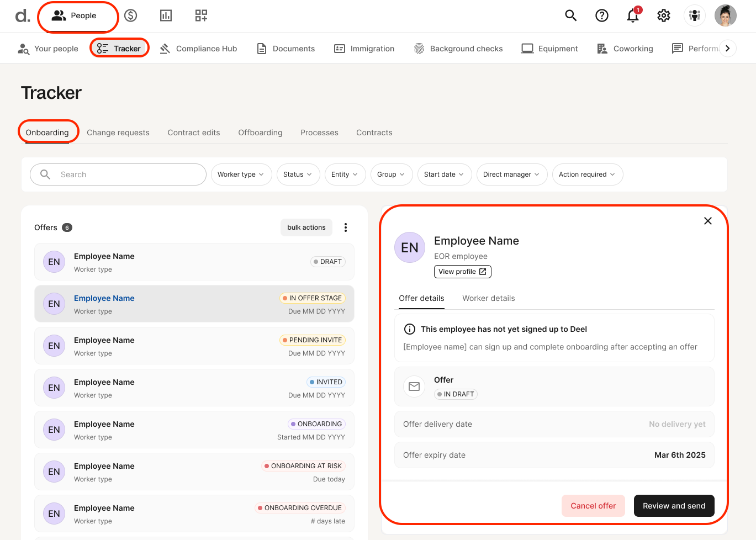
Task: Expand the Worker type filter
Action: pyautogui.click(x=241, y=174)
